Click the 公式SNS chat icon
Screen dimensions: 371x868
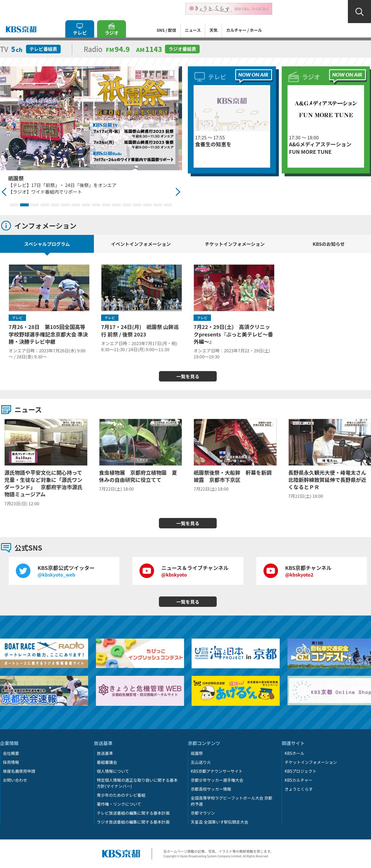click(6, 548)
